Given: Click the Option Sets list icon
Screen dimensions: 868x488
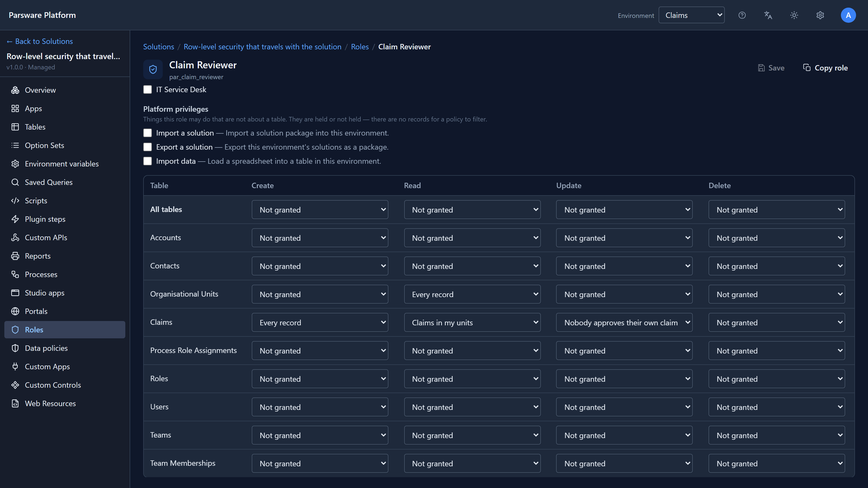Looking at the screenshot, I should coord(15,145).
